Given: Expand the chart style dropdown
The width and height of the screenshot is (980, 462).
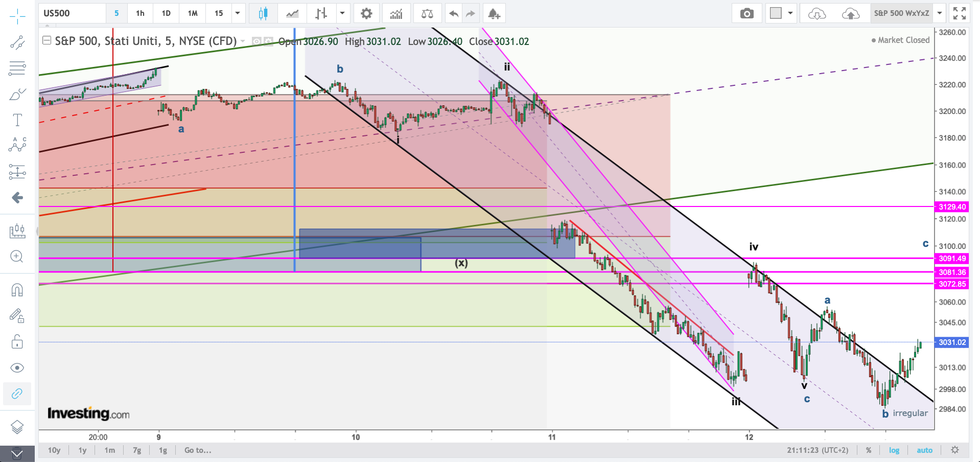Looking at the screenshot, I should [342, 13].
